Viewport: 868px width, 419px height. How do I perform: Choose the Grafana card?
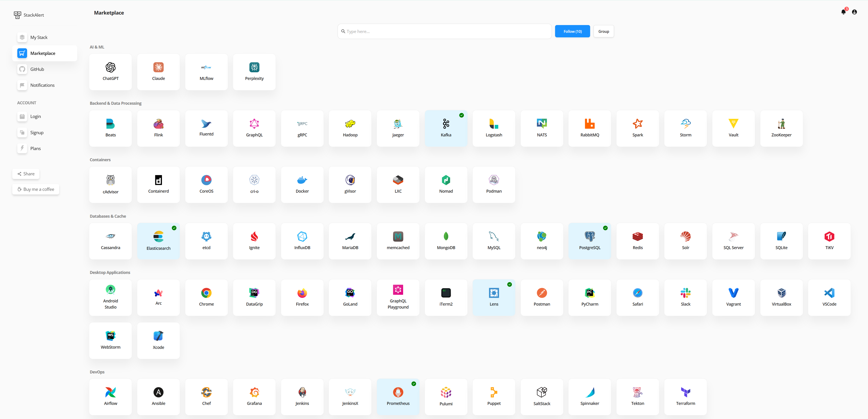coord(254,397)
